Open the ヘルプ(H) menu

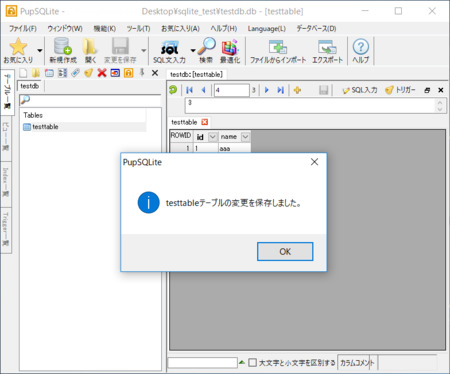click(224, 29)
